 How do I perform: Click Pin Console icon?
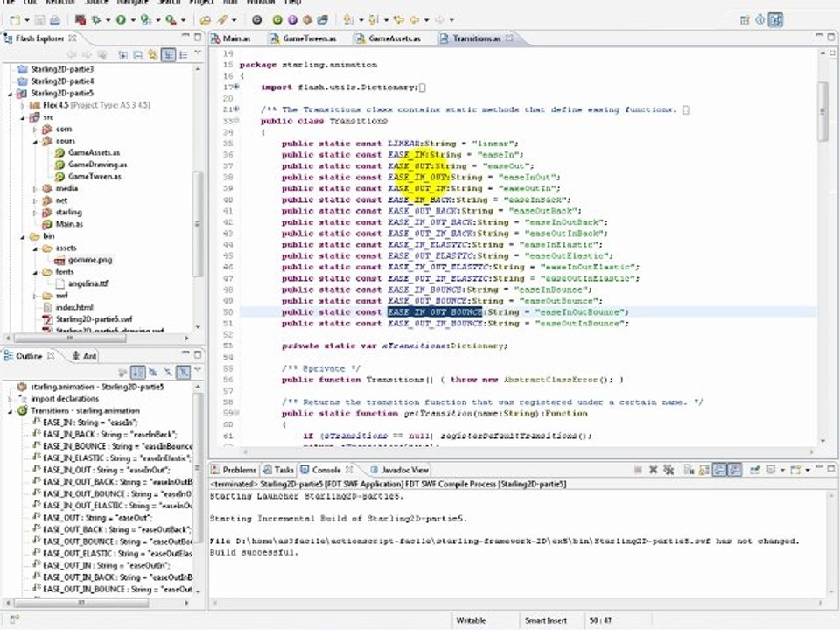coord(754,470)
